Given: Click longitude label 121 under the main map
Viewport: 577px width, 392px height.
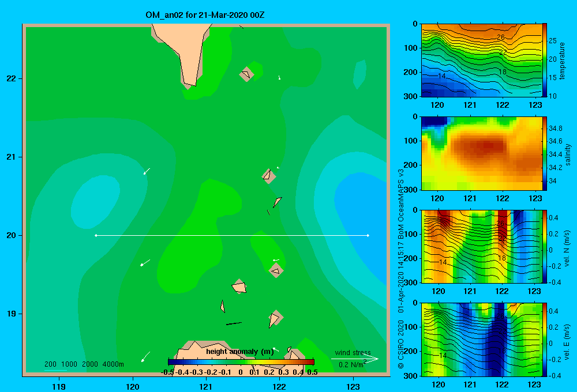Looking at the screenshot, I should 206,386.
